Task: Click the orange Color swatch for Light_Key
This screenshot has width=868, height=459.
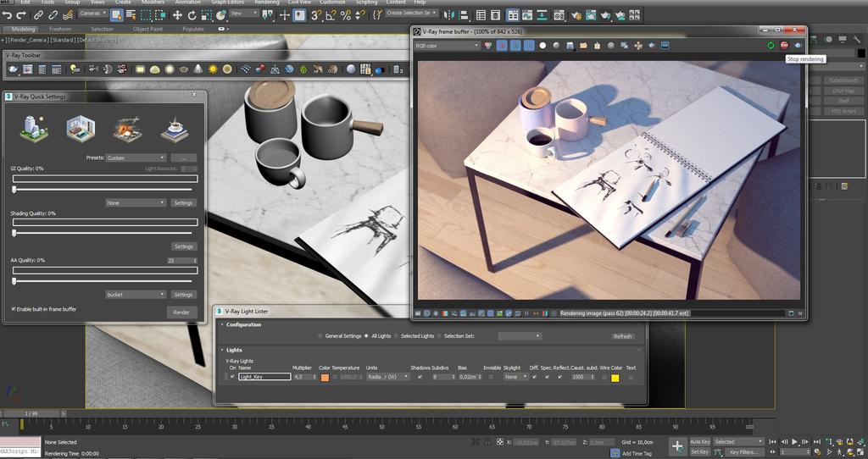Action: [x=325, y=377]
